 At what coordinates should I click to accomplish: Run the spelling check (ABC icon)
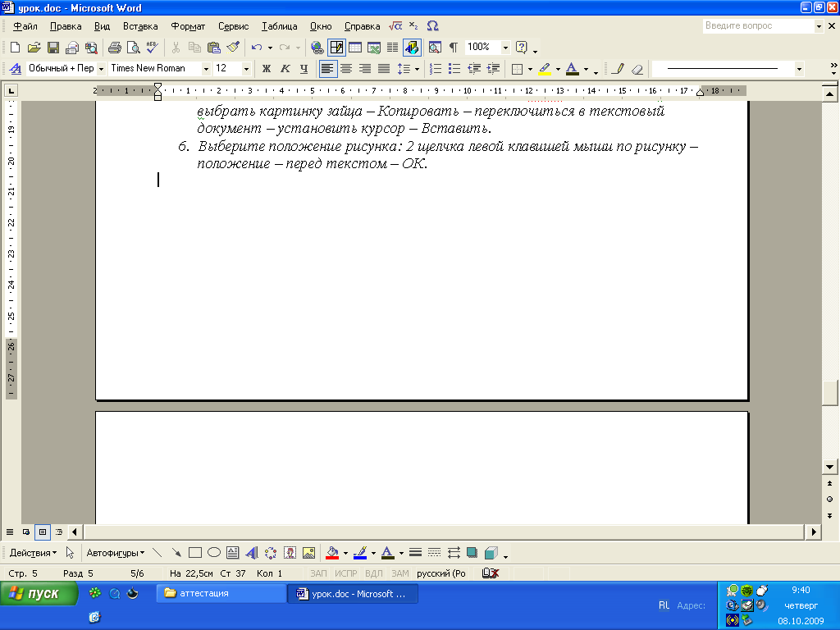pyautogui.click(x=152, y=48)
